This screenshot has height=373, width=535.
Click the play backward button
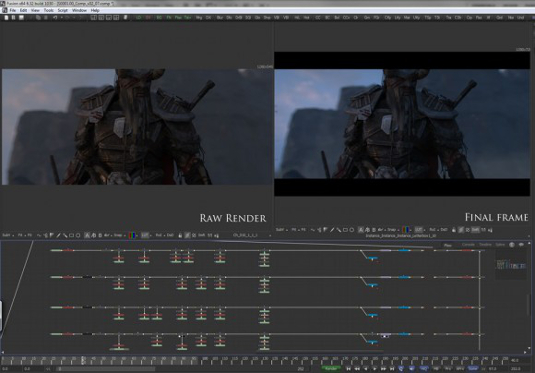click(366, 369)
